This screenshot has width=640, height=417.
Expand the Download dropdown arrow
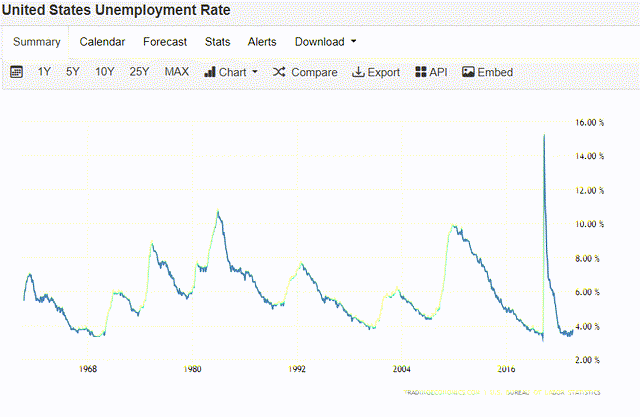tap(353, 41)
